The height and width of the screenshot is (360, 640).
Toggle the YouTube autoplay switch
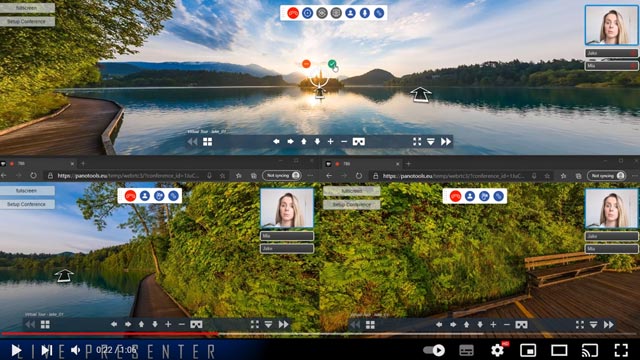click(434, 350)
